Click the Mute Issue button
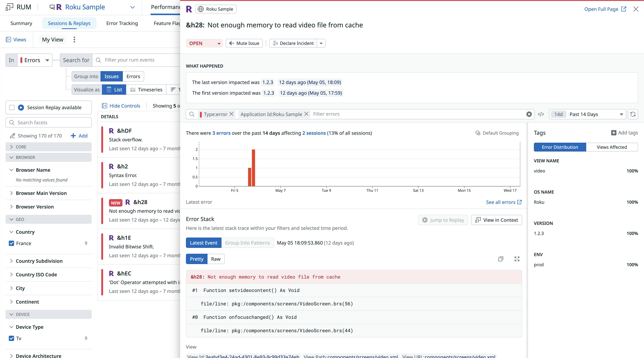 point(244,43)
